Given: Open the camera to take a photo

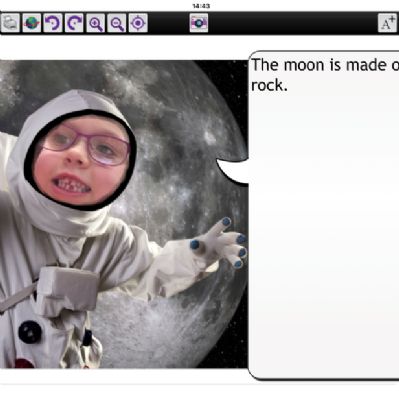Looking at the screenshot, I should 199,23.
